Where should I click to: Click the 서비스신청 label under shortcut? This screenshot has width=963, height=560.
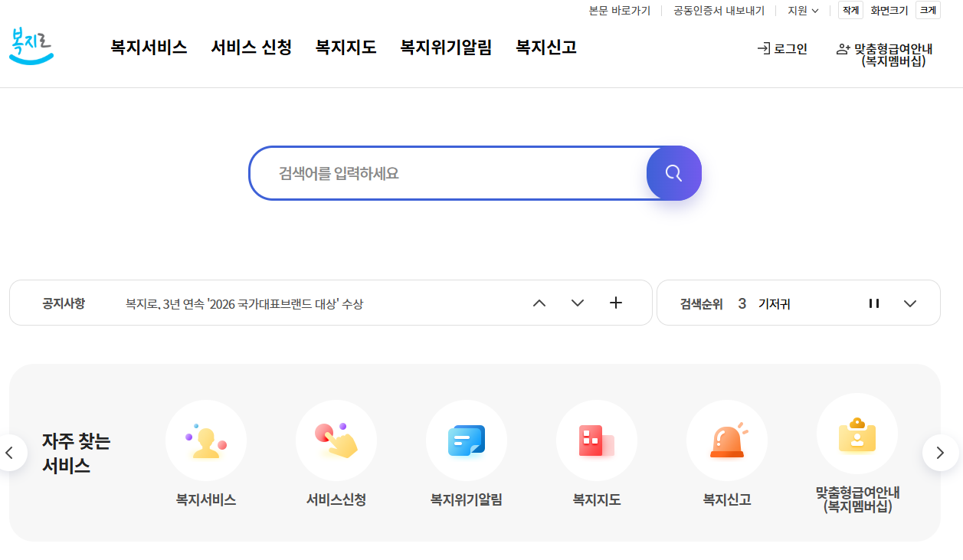(336, 499)
